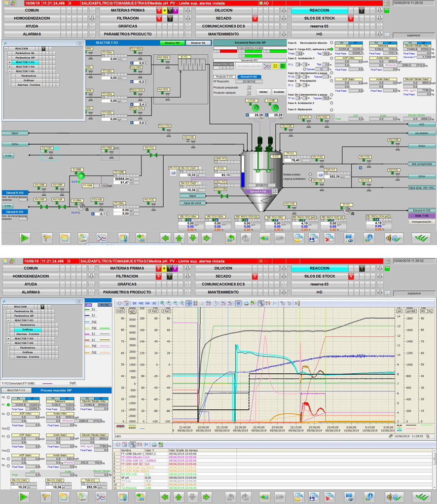Viewport: 437px width, 504px height.
Task: Jump to first record in trend chart toolbar
Action: [135, 303]
